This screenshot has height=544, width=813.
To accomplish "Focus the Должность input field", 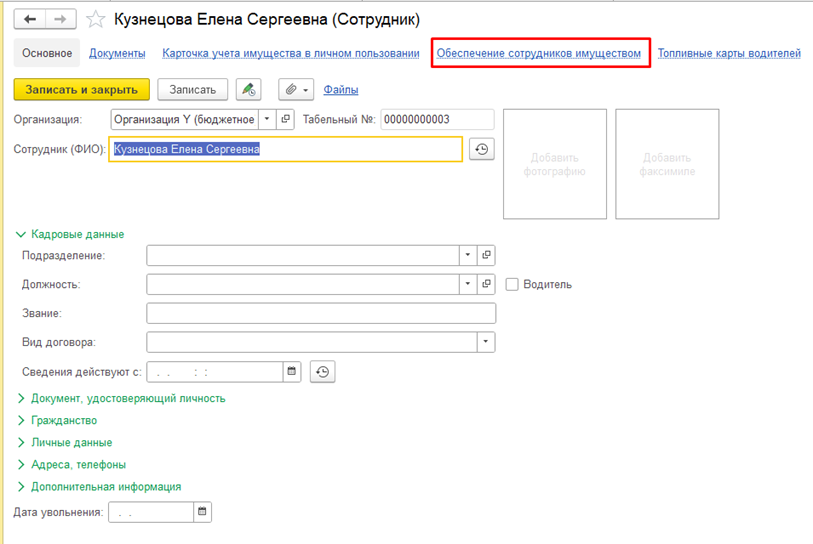I will click(303, 284).
